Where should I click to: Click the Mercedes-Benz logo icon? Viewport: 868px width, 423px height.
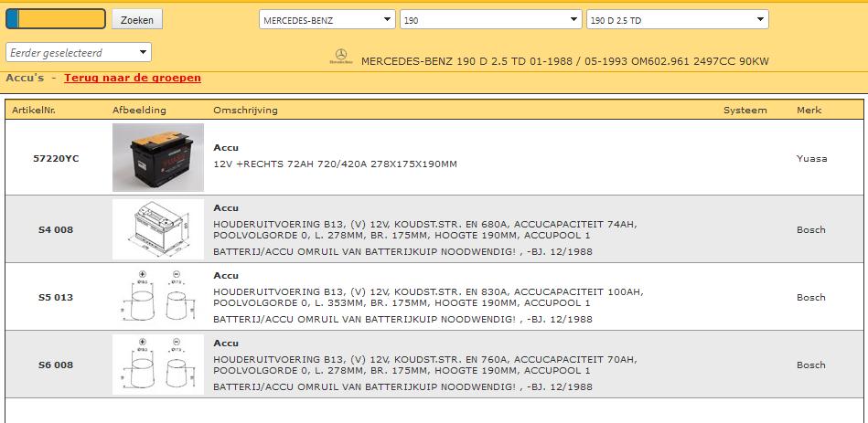[341, 57]
